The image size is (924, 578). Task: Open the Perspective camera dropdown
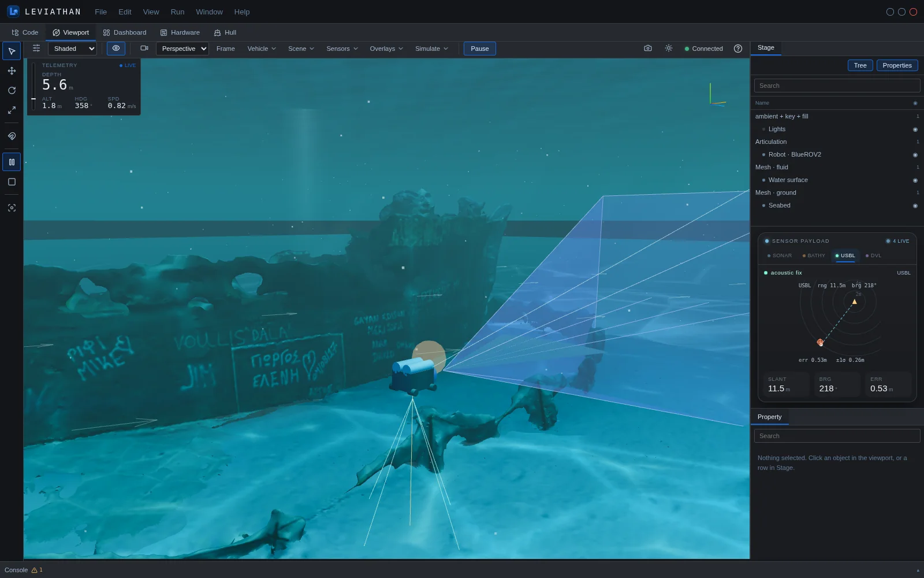[x=182, y=49]
